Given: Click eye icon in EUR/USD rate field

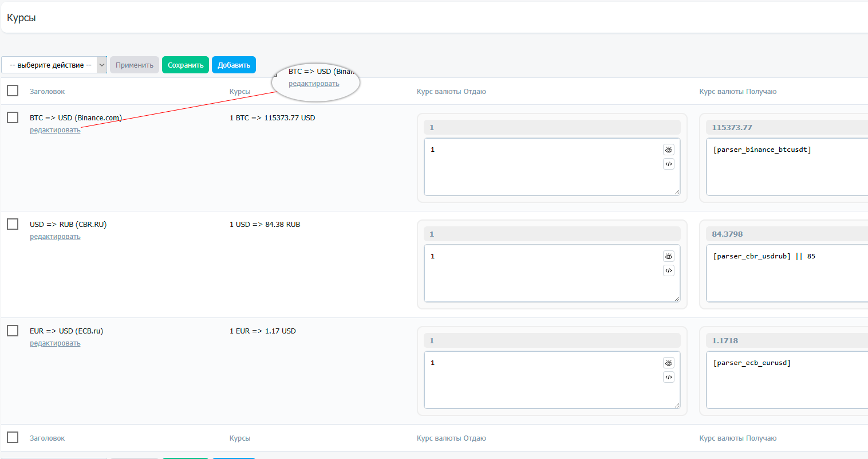Looking at the screenshot, I should click(x=668, y=363).
